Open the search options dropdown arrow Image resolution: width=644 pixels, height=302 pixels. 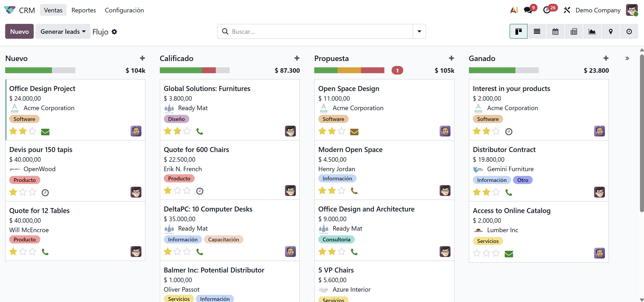pos(419,32)
